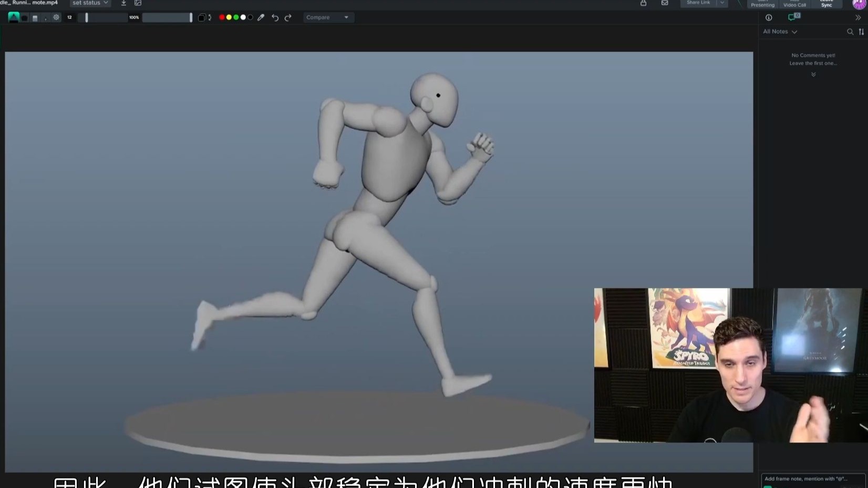Click the double-down chevron under comments
The image size is (868, 488).
pos(813,75)
